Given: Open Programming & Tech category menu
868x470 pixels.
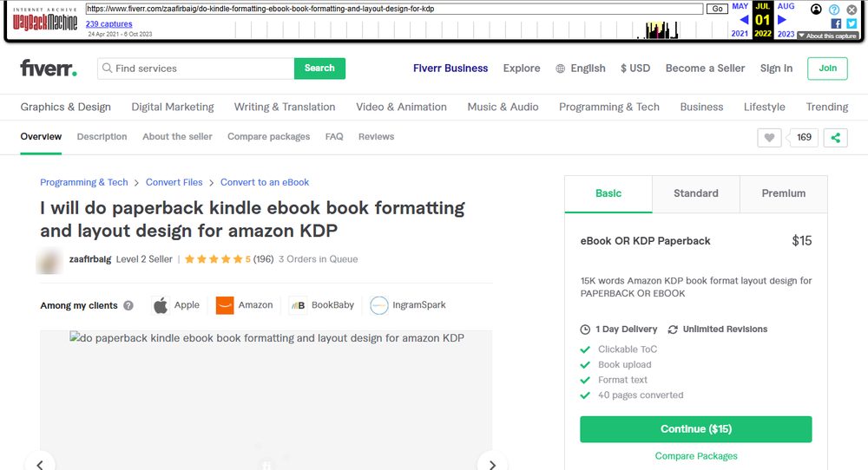Looking at the screenshot, I should coord(609,107).
